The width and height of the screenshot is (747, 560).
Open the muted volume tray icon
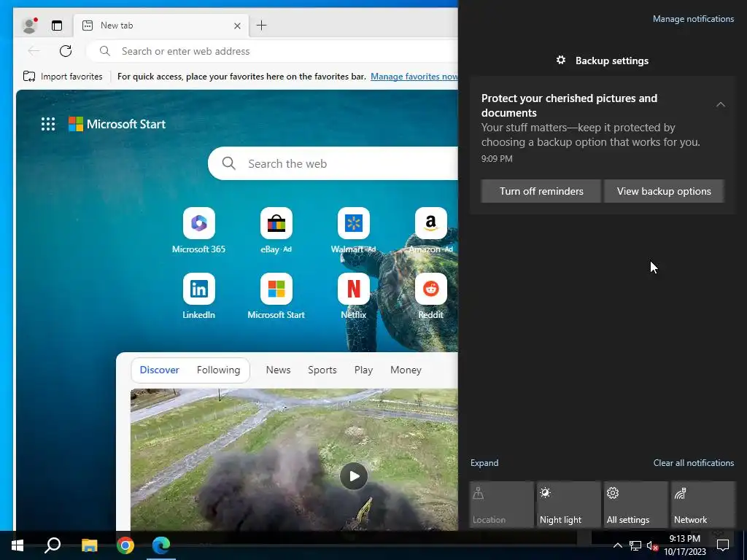tap(652, 545)
